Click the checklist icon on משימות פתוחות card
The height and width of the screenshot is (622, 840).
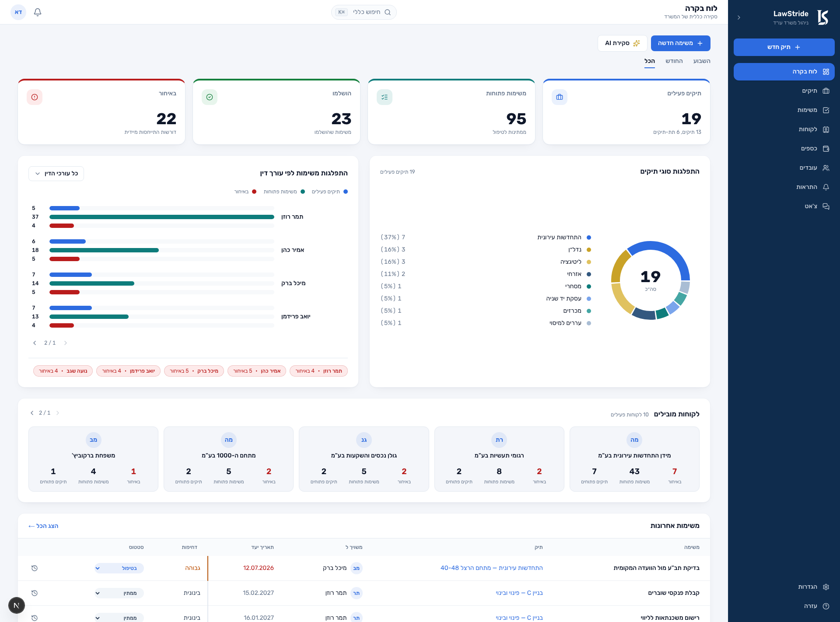(385, 97)
